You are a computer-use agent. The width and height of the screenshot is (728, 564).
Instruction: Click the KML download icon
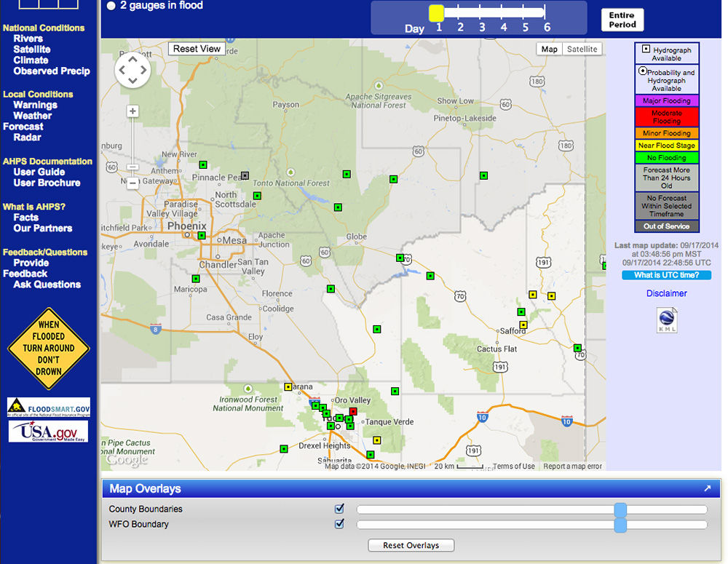(x=666, y=319)
